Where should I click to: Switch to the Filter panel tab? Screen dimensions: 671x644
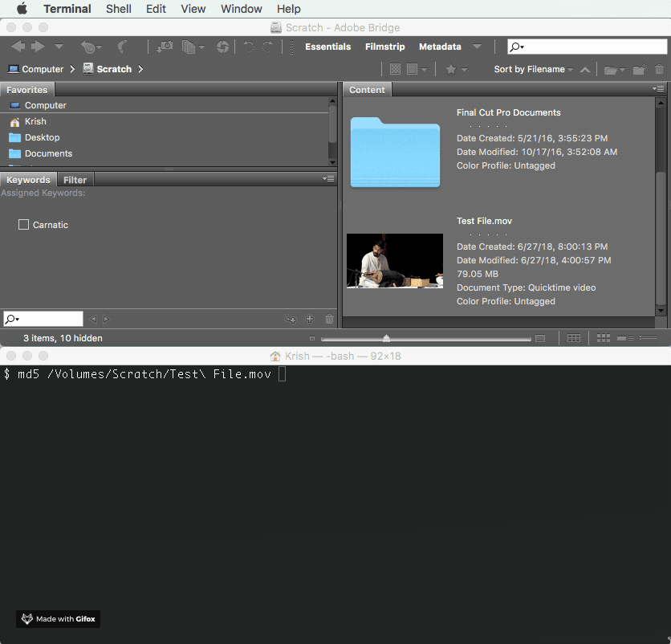(x=75, y=180)
